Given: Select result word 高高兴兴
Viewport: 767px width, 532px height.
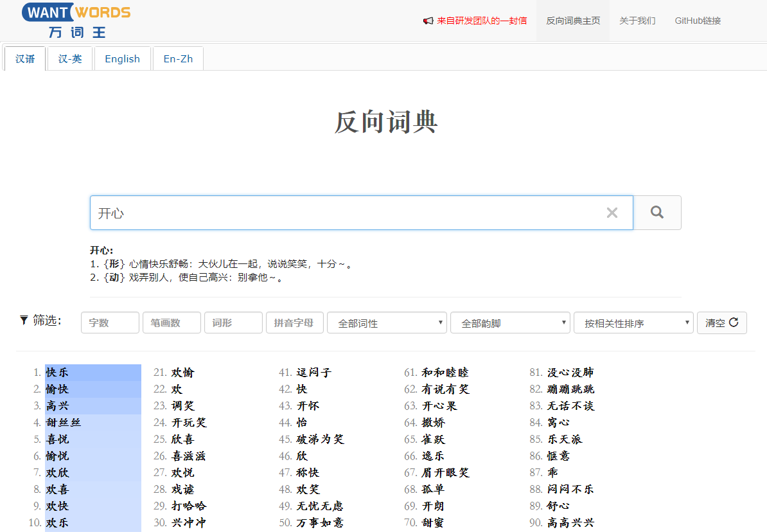Looking at the screenshot, I should (x=570, y=522).
